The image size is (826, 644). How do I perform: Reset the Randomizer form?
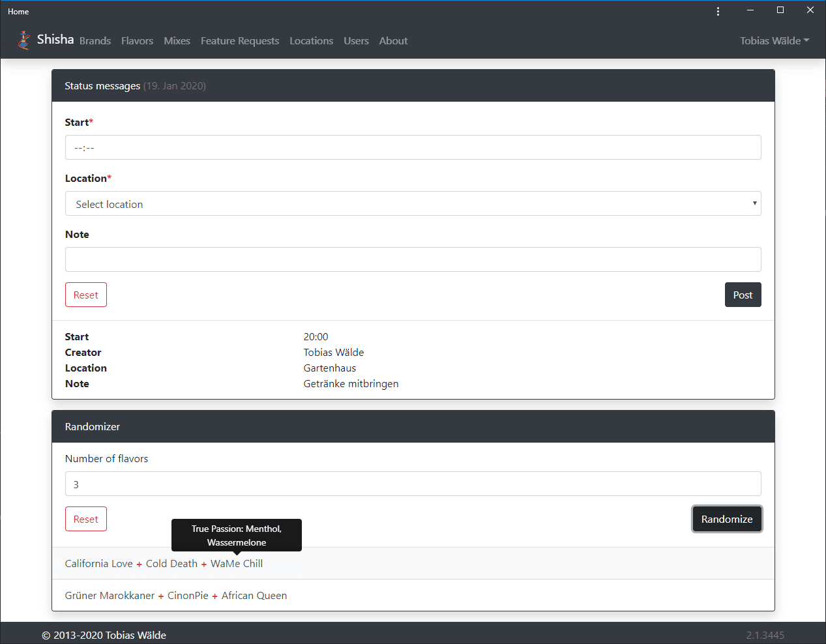coord(86,519)
